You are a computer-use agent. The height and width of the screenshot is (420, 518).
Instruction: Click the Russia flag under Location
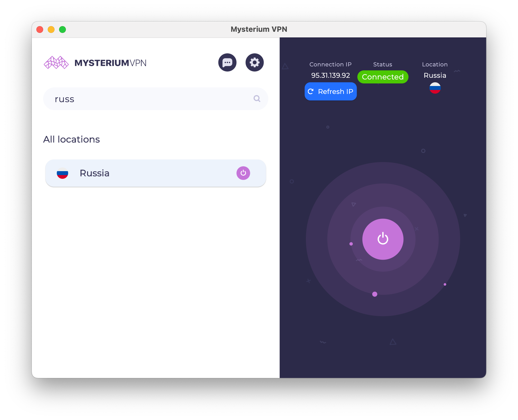435,88
